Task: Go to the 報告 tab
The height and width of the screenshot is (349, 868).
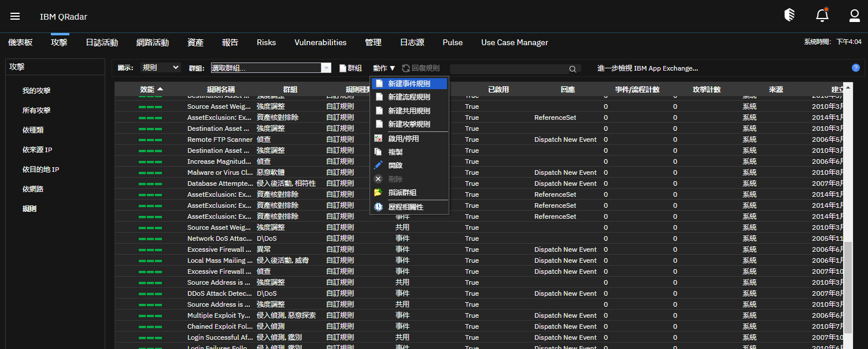Action: tap(230, 42)
